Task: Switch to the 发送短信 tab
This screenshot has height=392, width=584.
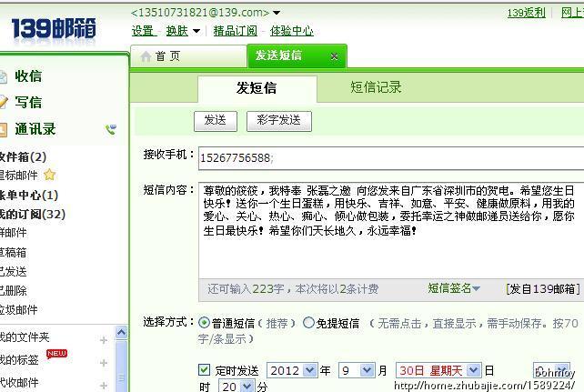Action: [x=297, y=55]
